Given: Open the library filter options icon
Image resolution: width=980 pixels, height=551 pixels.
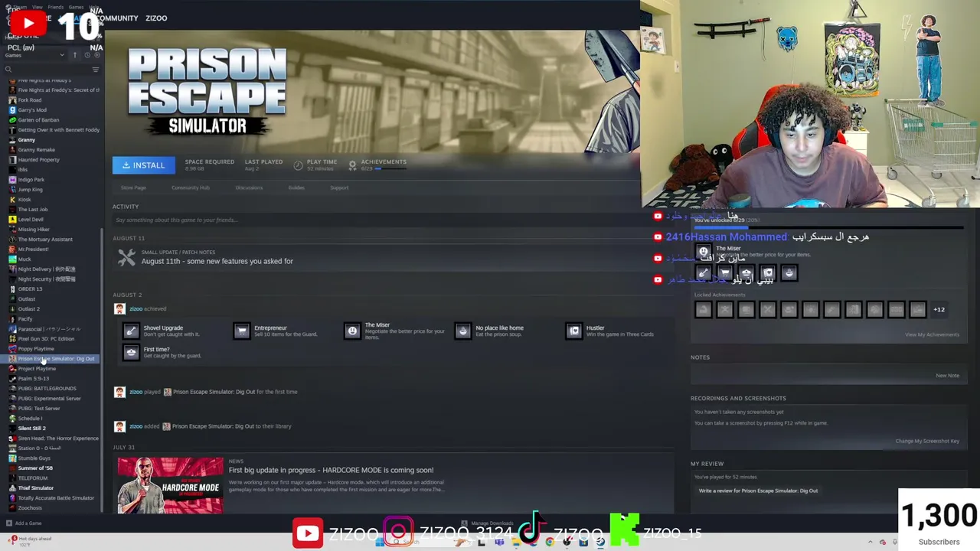Looking at the screenshot, I should [x=95, y=70].
